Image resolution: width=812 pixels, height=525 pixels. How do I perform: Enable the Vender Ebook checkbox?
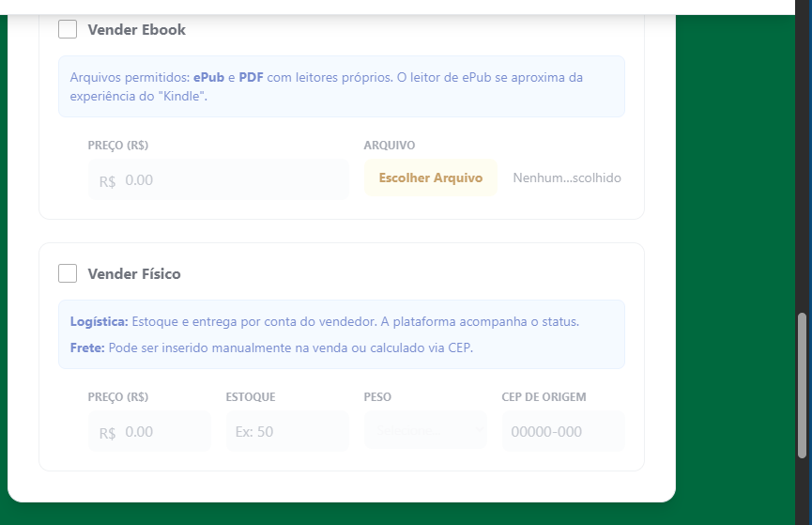68,29
